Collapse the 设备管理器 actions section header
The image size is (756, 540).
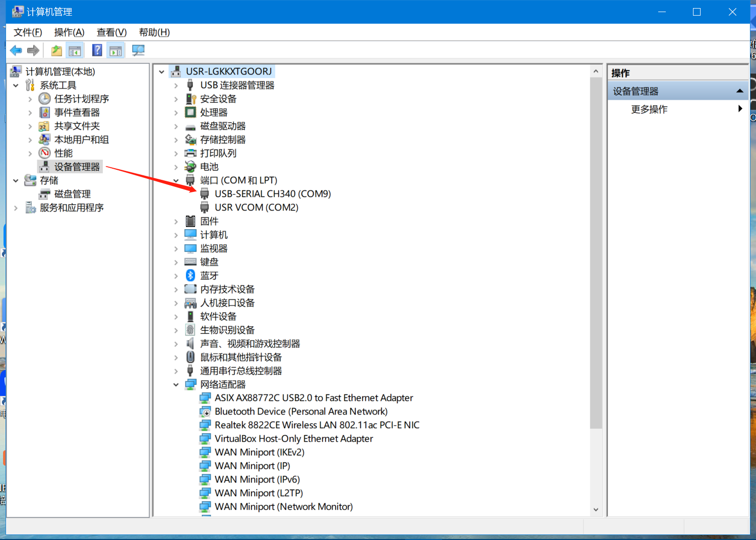point(739,91)
